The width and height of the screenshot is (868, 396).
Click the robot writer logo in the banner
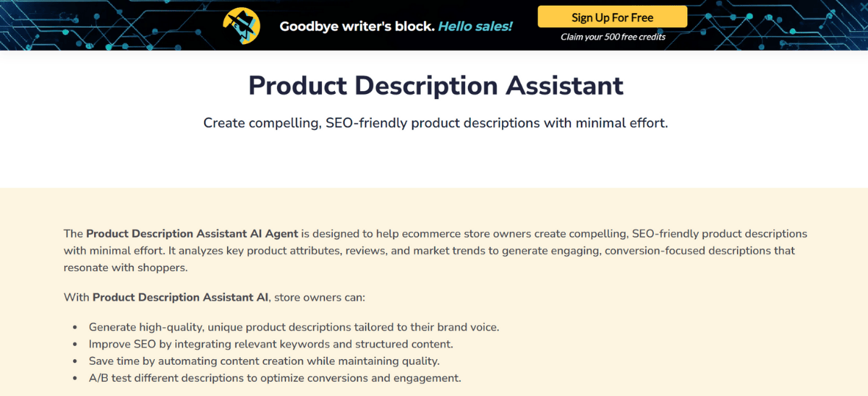pos(242,26)
